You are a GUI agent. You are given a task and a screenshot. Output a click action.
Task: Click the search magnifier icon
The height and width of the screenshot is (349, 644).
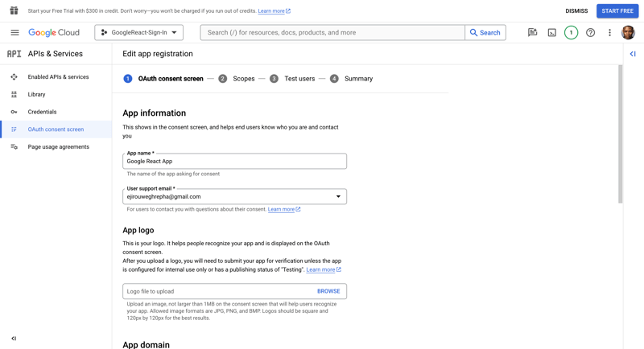(473, 32)
